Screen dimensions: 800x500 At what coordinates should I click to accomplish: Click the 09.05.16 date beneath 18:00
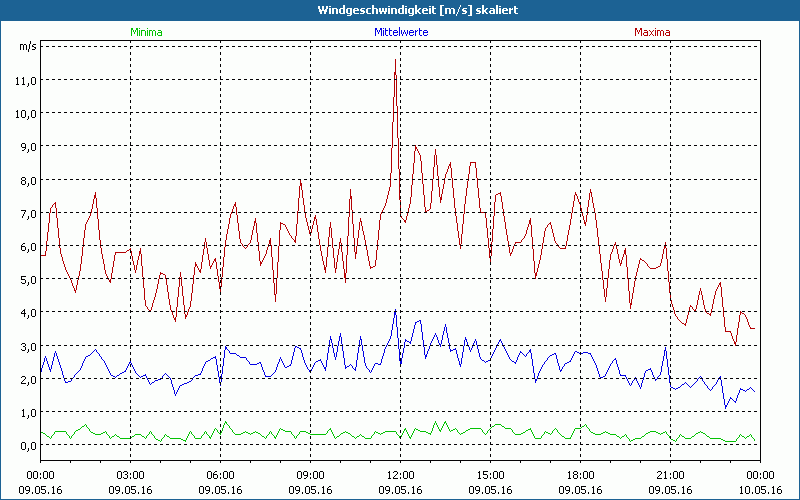tap(581, 490)
